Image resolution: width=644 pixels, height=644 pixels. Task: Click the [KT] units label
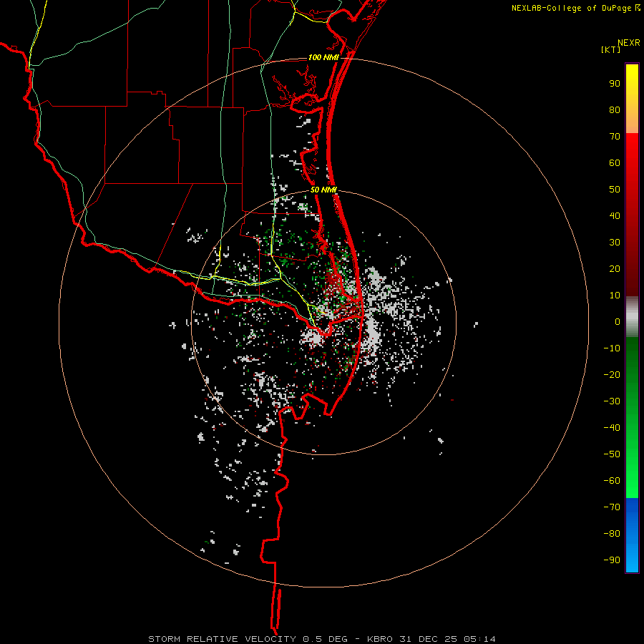[x=611, y=49]
